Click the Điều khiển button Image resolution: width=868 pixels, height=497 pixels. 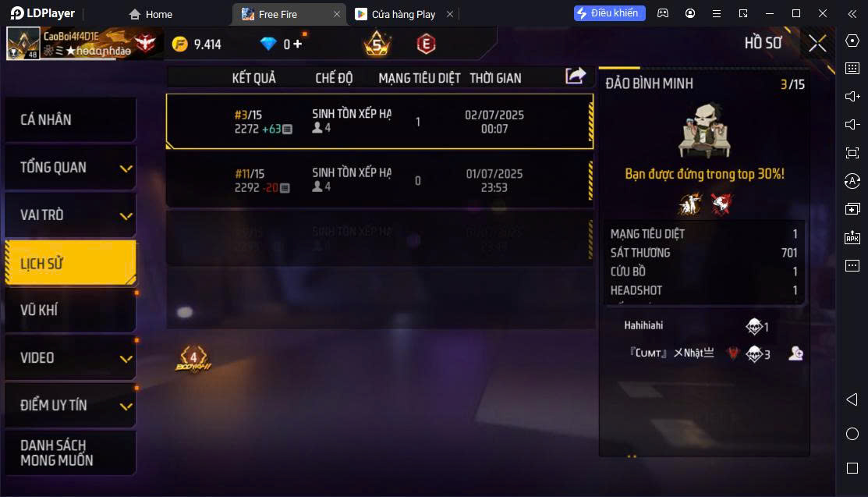click(x=610, y=12)
